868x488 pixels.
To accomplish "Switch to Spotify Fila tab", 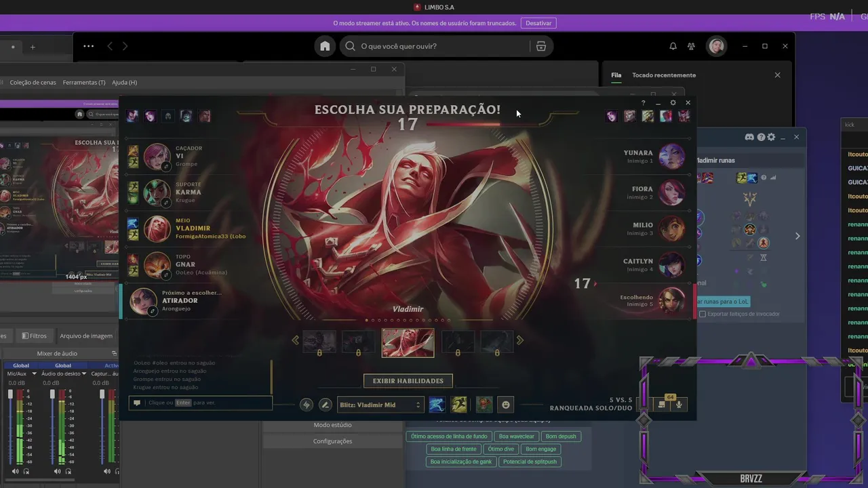I will click(x=616, y=75).
